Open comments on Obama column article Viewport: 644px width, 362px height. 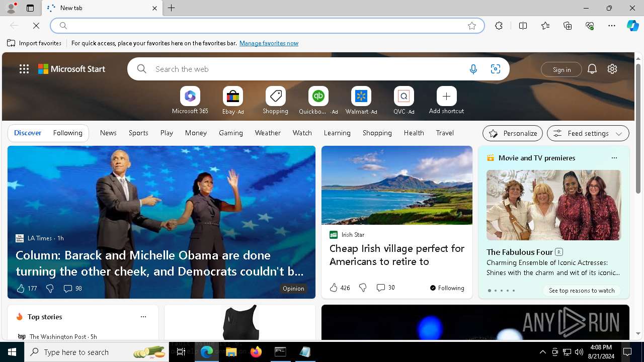[72, 288]
